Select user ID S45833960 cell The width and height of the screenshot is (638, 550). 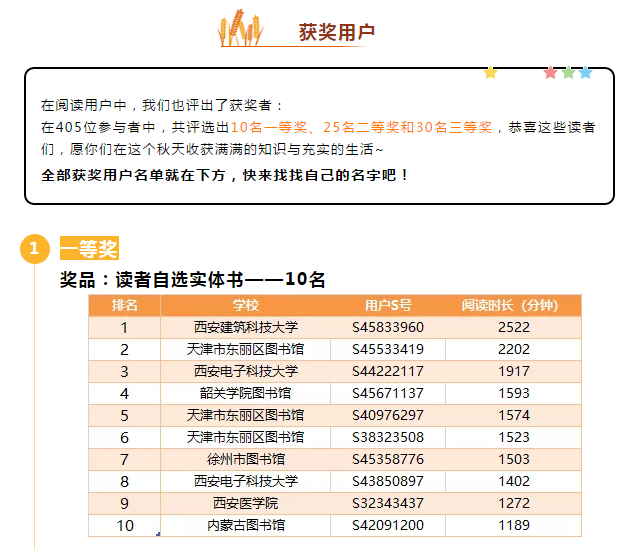[x=388, y=327]
